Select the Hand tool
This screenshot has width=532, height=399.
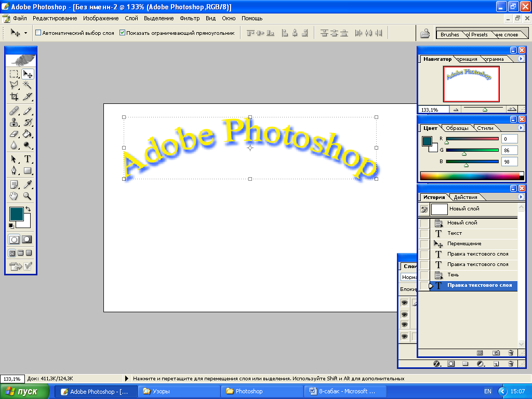(14, 196)
